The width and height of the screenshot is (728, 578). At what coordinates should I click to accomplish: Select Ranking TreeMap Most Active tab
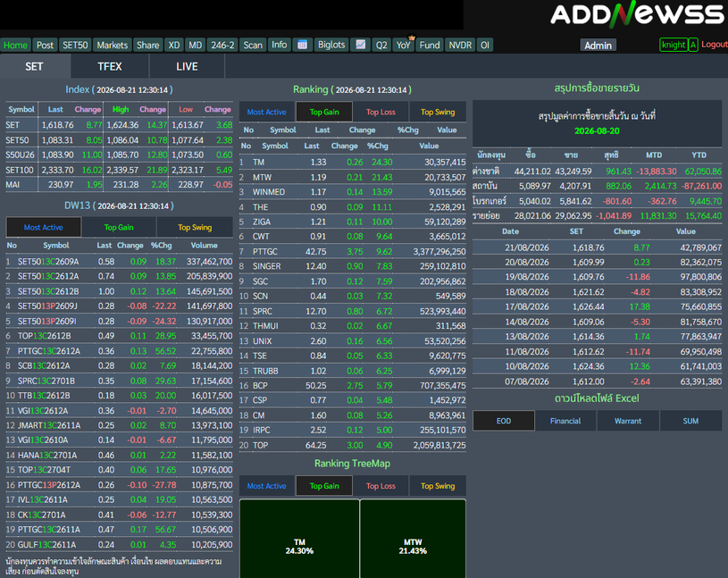[267, 486]
